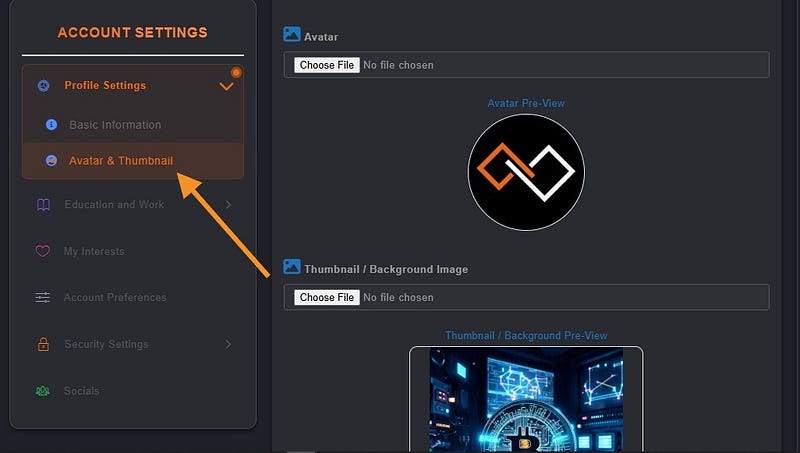Click the Thumbnail / Background Pre-View label

(x=526, y=336)
